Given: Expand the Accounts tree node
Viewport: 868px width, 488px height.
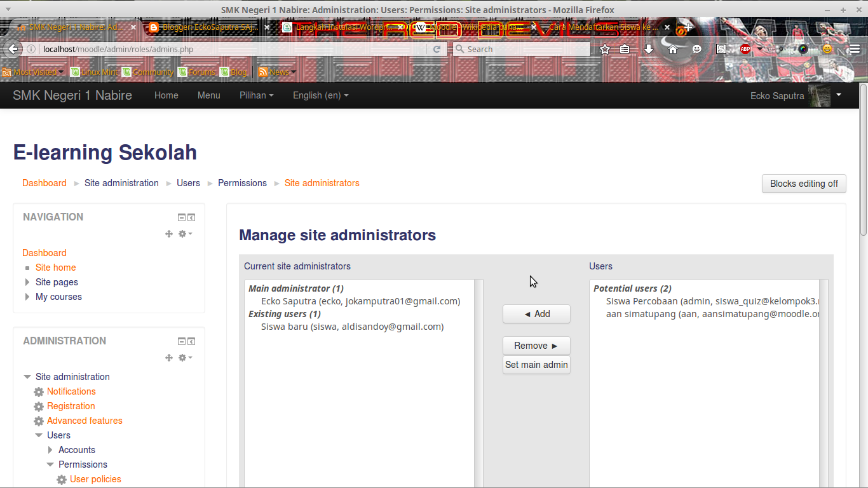Looking at the screenshot, I should (50, 449).
